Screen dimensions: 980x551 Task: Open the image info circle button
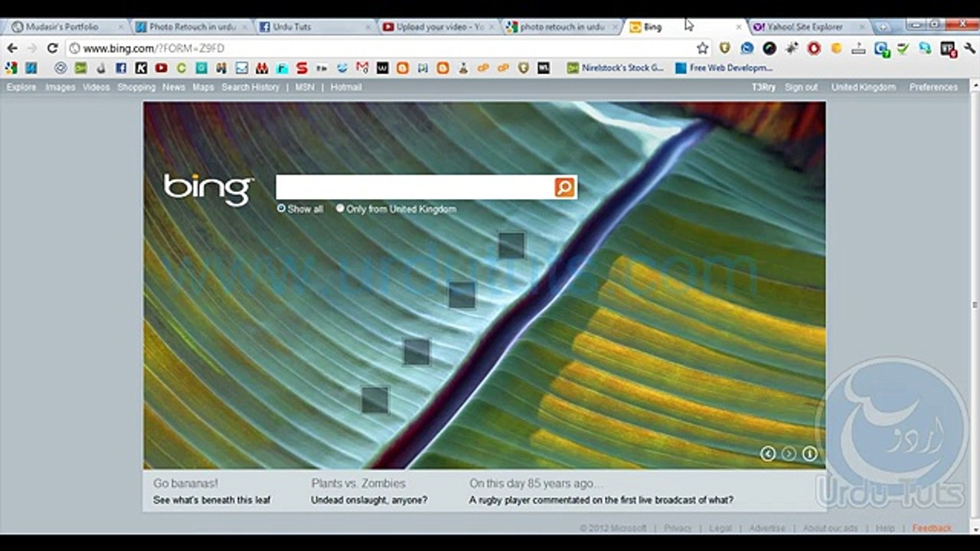[810, 454]
